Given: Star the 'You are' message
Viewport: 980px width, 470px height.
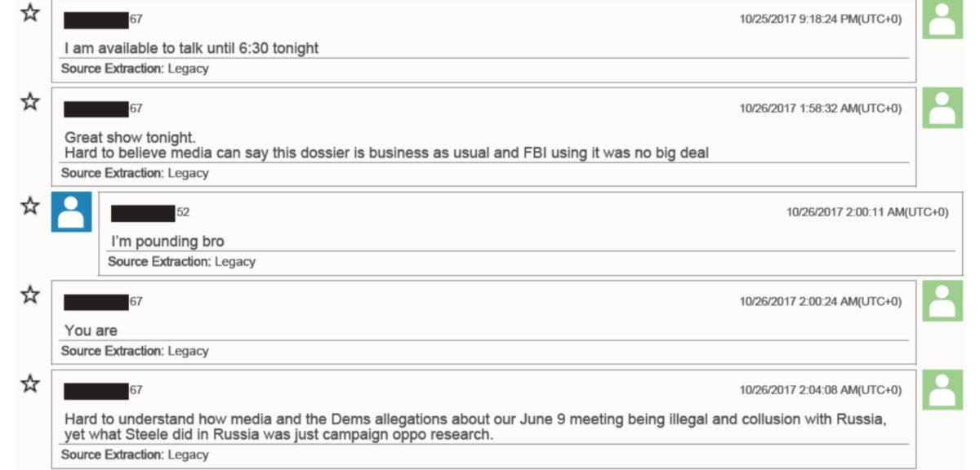Looking at the screenshot, I should pyautogui.click(x=29, y=295).
